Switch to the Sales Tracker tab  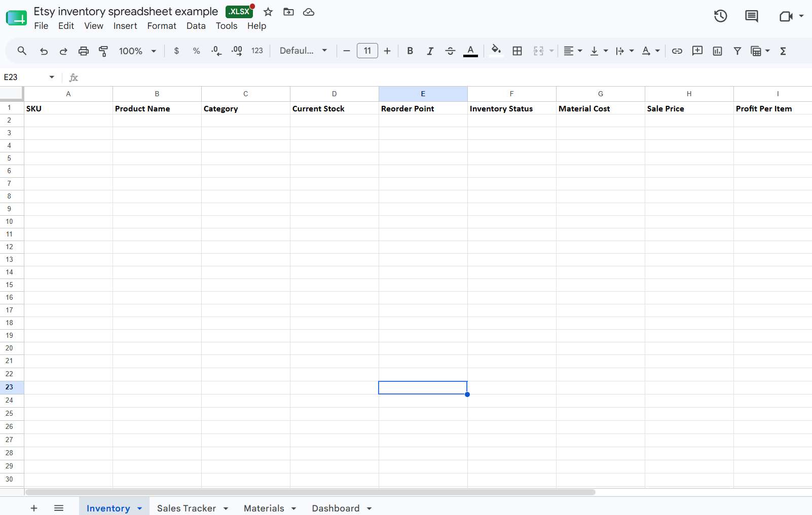pos(187,508)
